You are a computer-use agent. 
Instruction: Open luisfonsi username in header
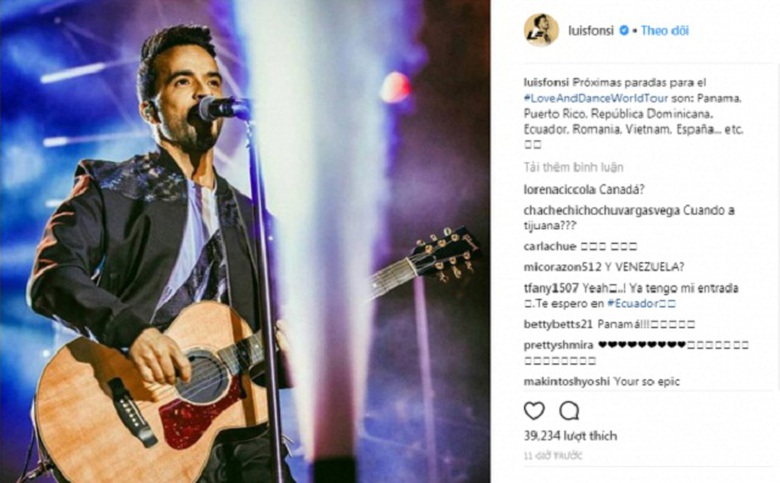coord(590,31)
